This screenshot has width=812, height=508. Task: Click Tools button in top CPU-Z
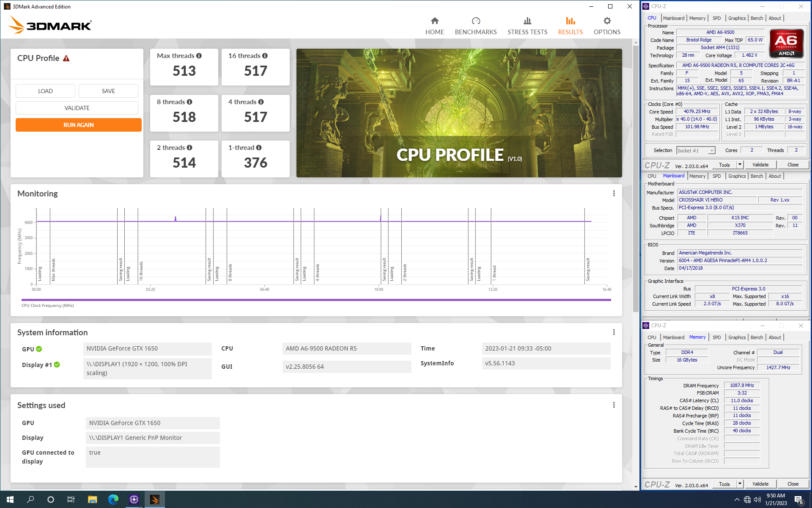724,165
